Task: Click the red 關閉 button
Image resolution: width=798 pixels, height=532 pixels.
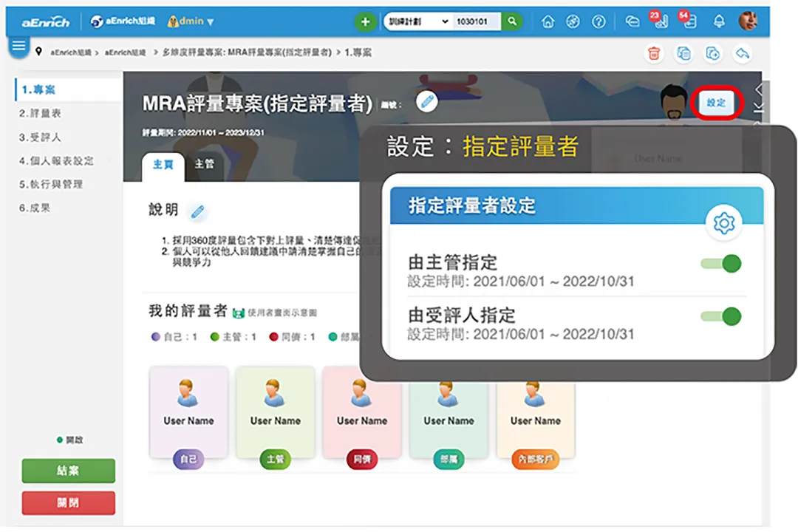Action: [68, 502]
